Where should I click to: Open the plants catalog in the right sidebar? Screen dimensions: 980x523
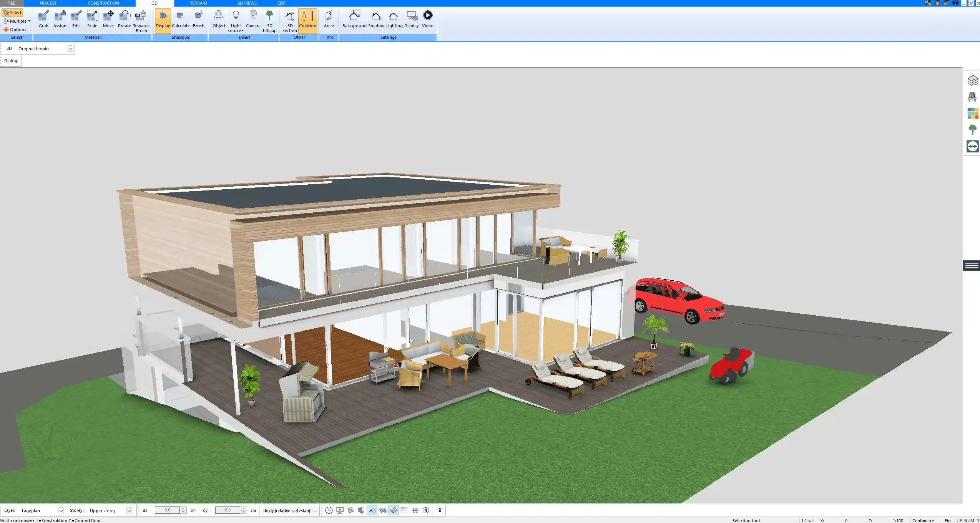tap(973, 129)
